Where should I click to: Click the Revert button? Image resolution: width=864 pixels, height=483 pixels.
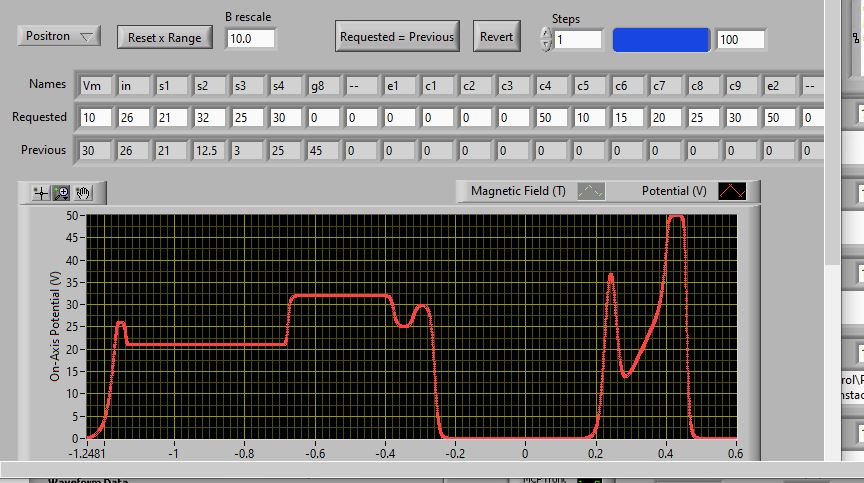pyautogui.click(x=496, y=36)
